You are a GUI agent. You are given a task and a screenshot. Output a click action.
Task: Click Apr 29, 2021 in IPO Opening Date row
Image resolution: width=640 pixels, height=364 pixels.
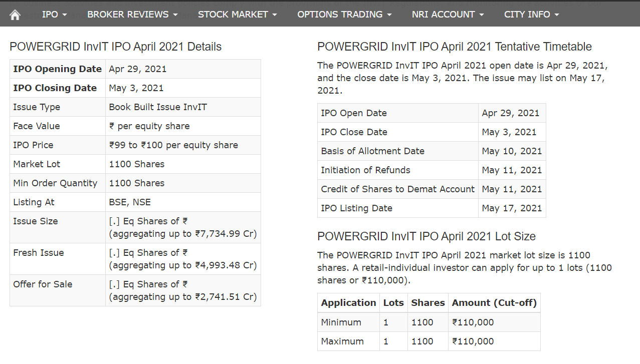coord(138,69)
